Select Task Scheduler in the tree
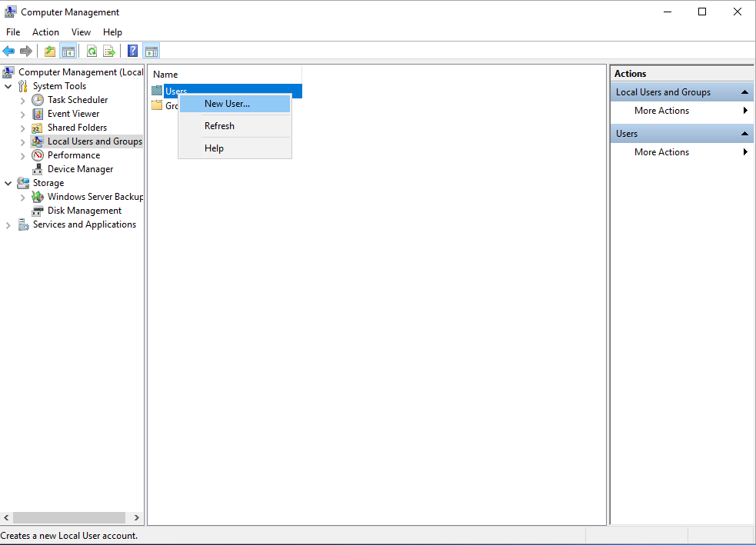The height and width of the screenshot is (545, 756). click(78, 100)
